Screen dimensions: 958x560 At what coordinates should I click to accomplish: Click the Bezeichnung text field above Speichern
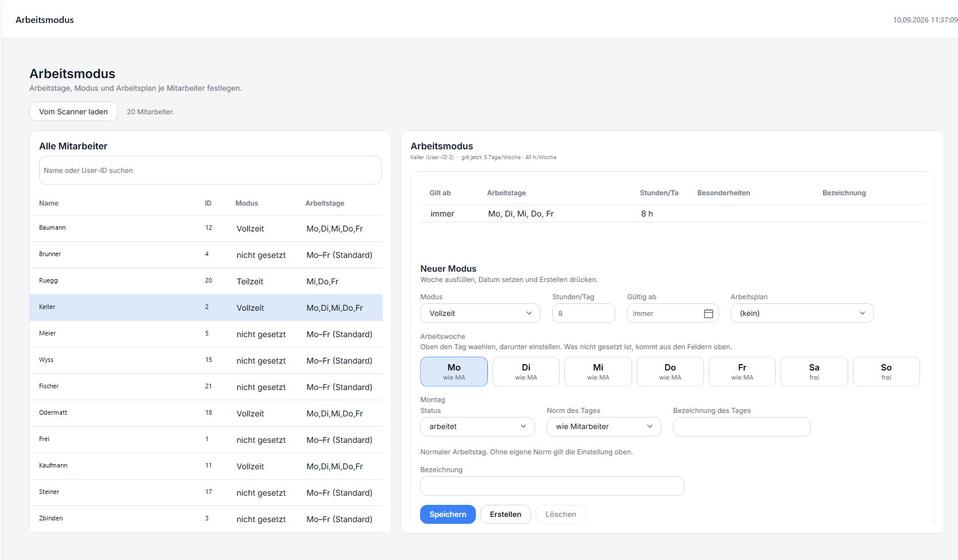click(552, 486)
